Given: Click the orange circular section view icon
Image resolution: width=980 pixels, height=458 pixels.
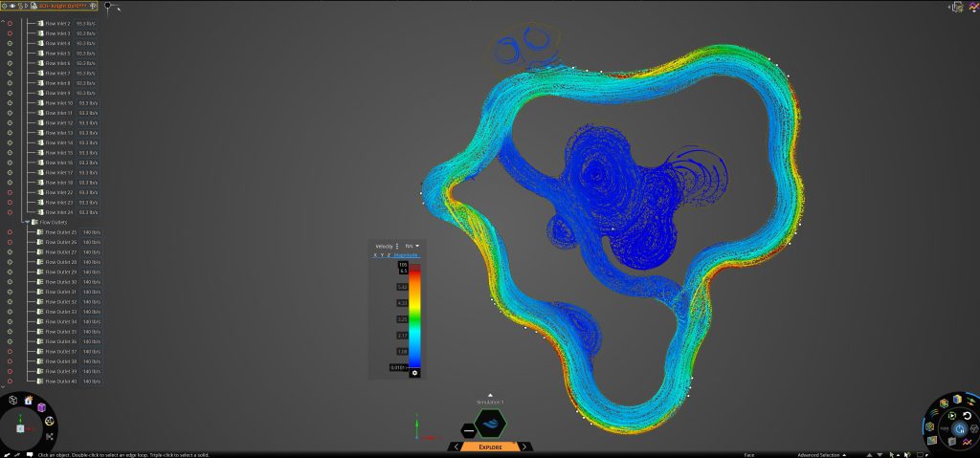Looking at the screenshot, I should point(50,421).
